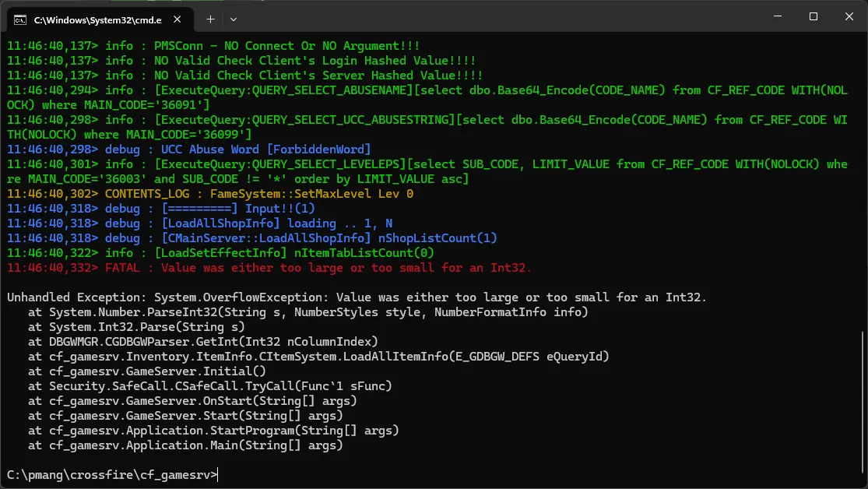The image size is (868, 489).
Task: Click the QUERY_SELECT_ABUSENAME query line
Action: [x=427, y=97]
